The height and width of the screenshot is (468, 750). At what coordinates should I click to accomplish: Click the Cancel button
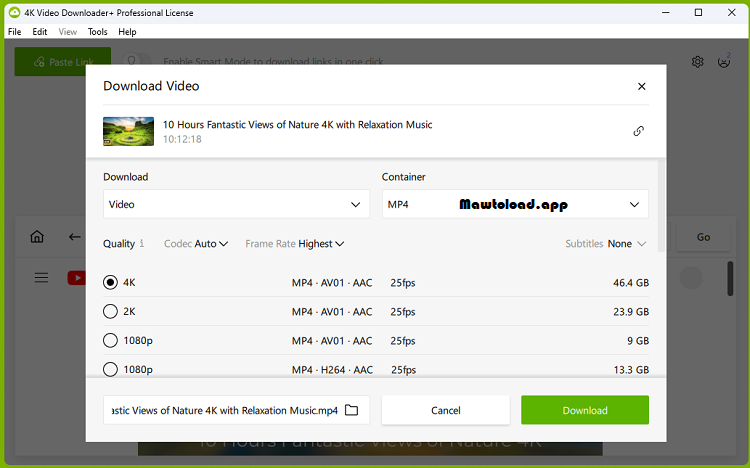(x=446, y=410)
